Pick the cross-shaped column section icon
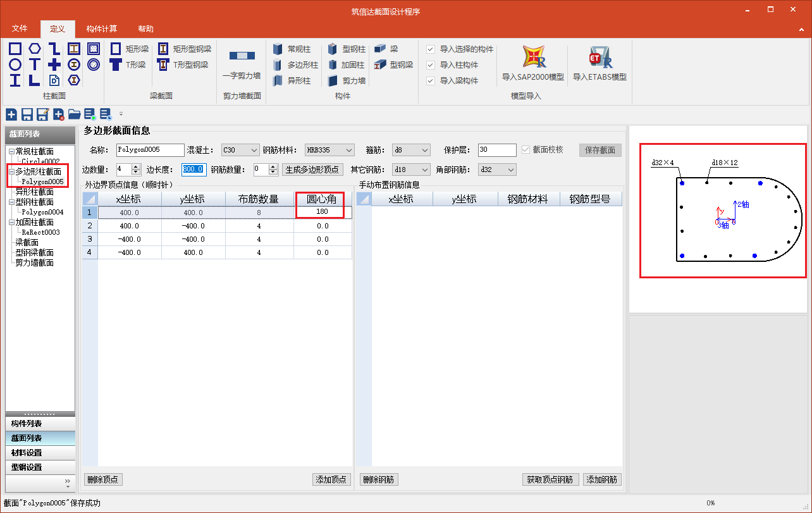Screen dimensions: 812x513 tap(54, 65)
